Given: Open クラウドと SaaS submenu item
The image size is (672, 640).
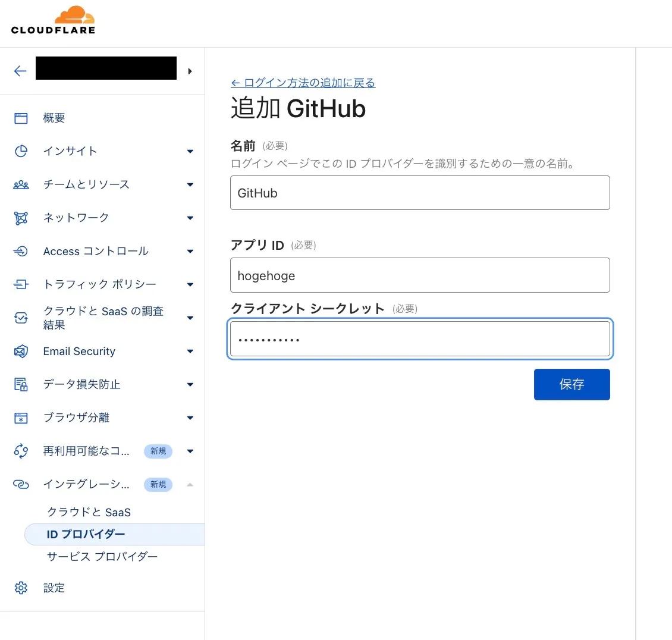Looking at the screenshot, I should click(89, 512).
